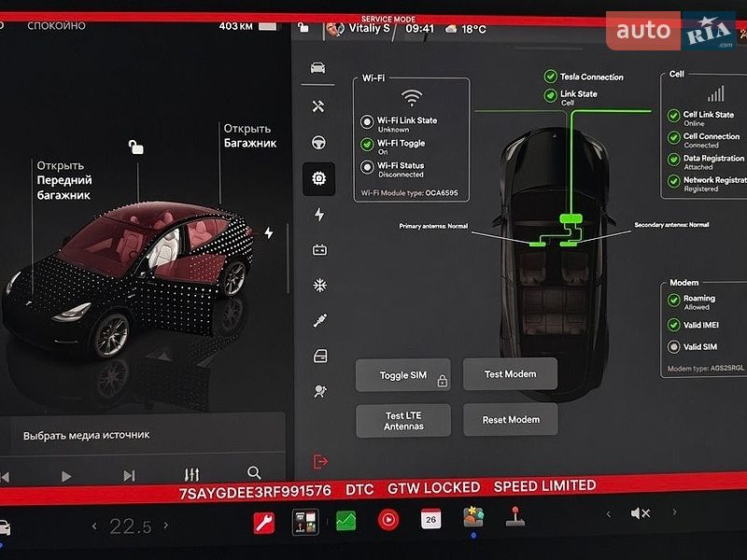Click the Valid SIM indicator
The width and height of the screenshot is (747, 560).
pyautogui.click(x=673, y=346)
